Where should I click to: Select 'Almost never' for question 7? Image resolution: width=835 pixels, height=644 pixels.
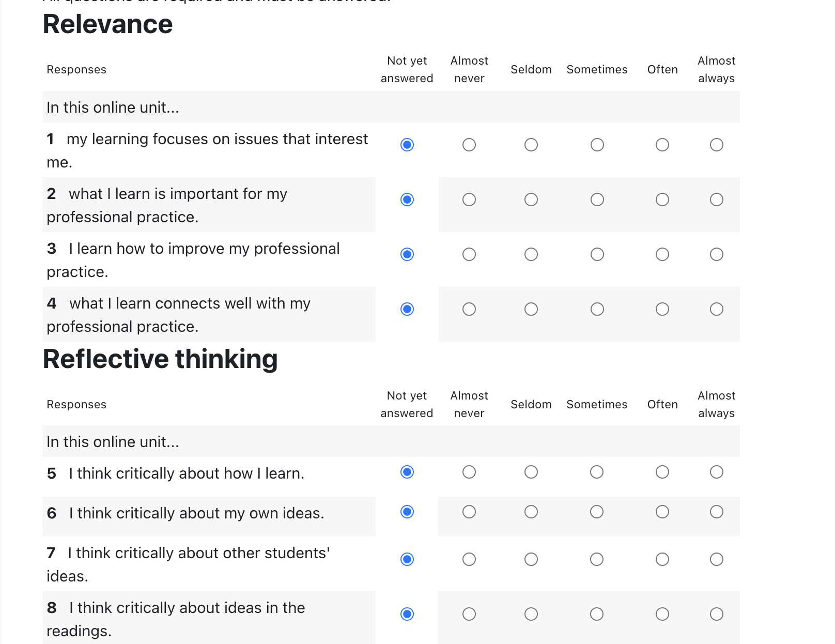tap(469, 559)
